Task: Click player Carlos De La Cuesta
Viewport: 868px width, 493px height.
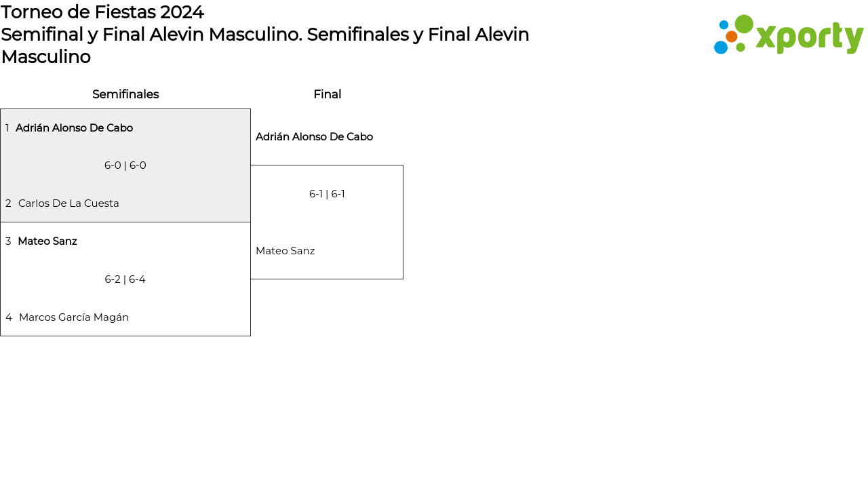Action: (68, 203)
